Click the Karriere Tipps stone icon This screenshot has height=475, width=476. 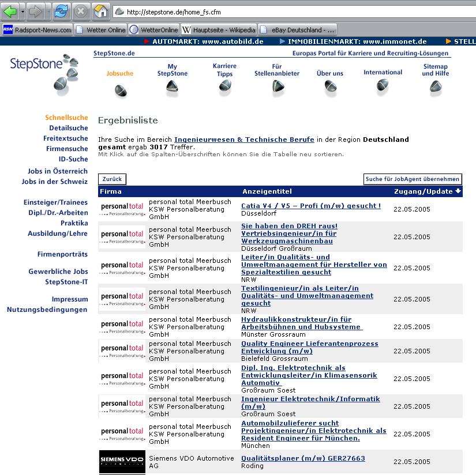225,86
